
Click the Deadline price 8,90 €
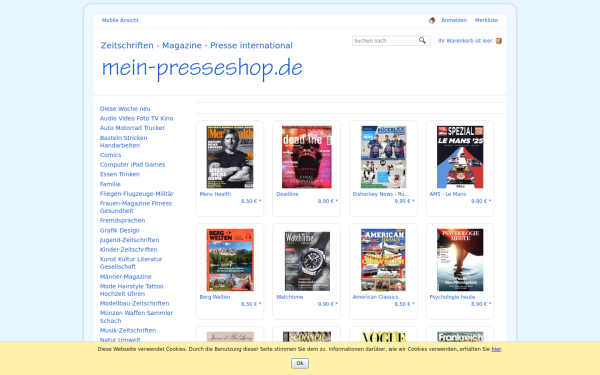(328, 201)
